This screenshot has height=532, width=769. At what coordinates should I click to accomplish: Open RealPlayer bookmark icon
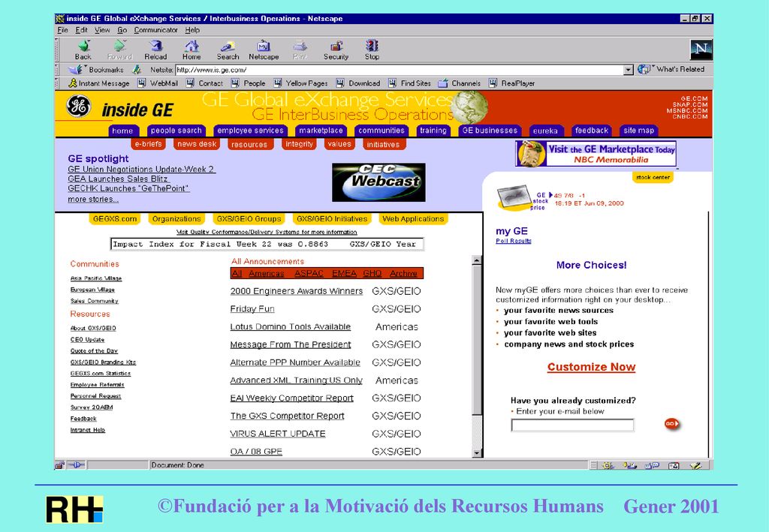coord(493,83)
